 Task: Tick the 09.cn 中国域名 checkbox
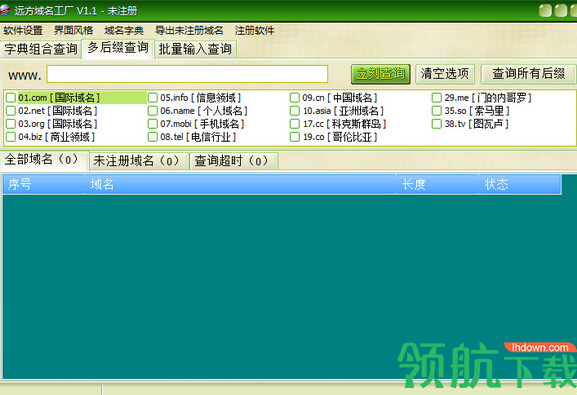pos(295,98)
